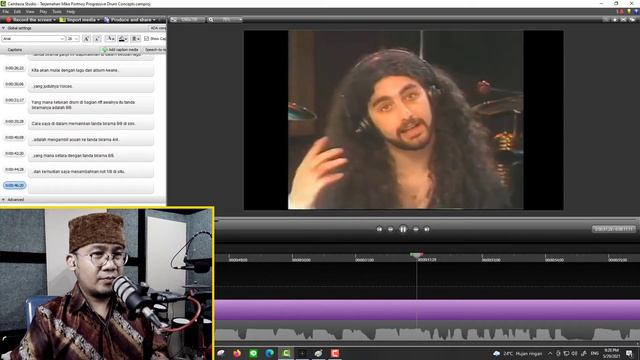Image resolution: width=640 pixels, height=360 pixels.
Task: Open the red Camtasia recorder taskbar icon
Action: [x=335, y=353]
